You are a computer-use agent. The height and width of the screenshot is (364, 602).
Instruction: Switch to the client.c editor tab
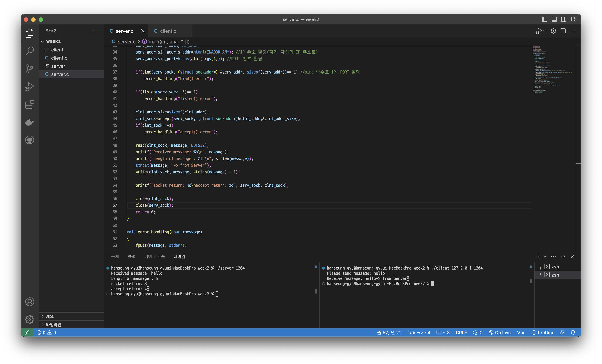[x=168, y=31]
